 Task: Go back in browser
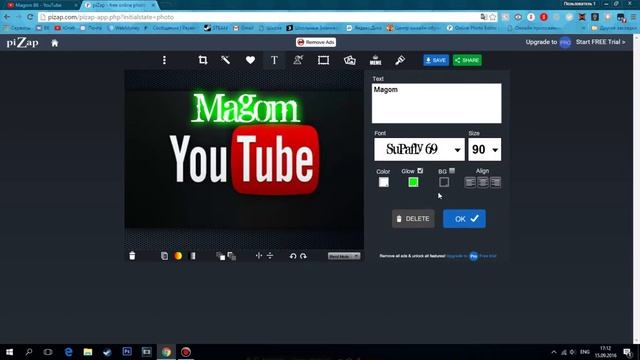coord(7,17)
